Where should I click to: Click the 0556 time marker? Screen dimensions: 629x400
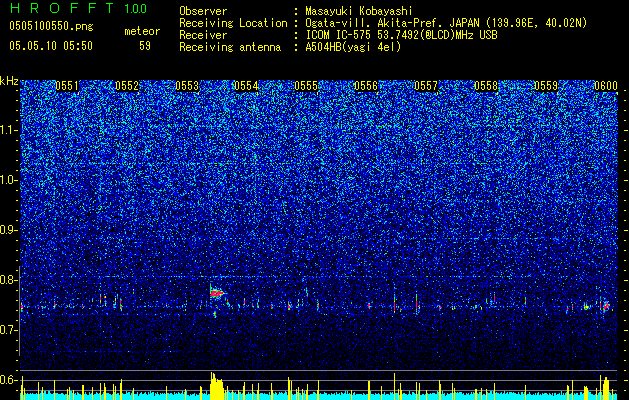[x=366, y=86]
